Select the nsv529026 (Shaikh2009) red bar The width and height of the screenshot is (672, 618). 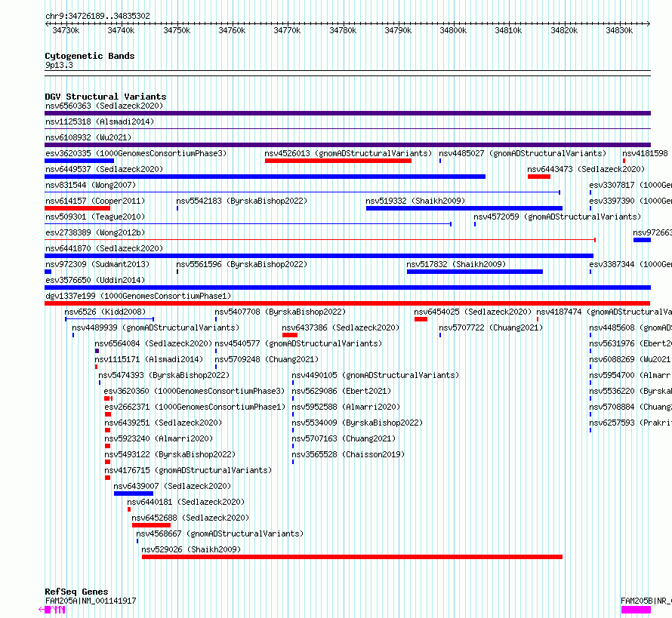coord(352,557)
